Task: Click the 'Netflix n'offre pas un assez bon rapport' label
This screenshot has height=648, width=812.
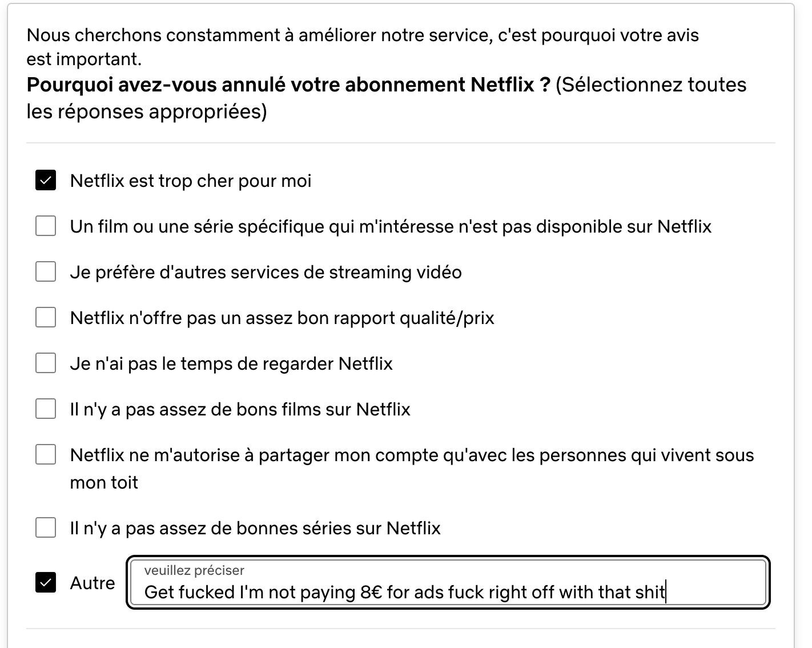Action: tap(282, 318)
